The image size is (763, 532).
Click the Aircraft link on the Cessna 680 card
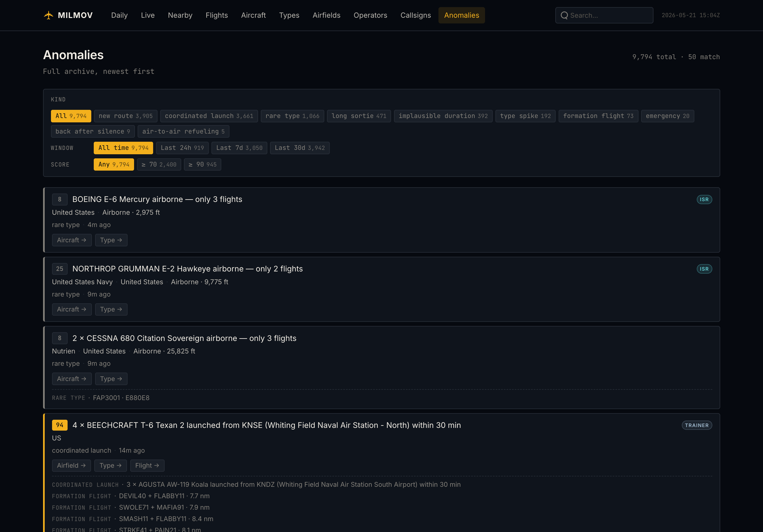click(72, 379)
